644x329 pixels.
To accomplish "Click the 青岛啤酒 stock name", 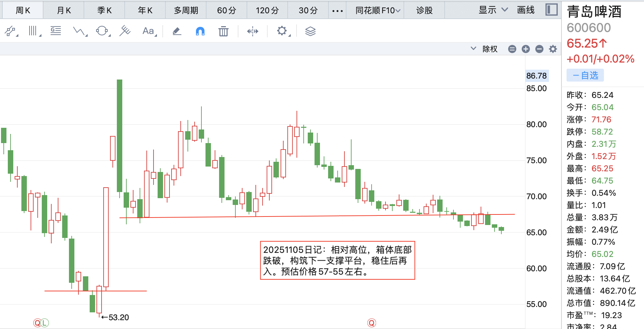I will tap(594, 12).
